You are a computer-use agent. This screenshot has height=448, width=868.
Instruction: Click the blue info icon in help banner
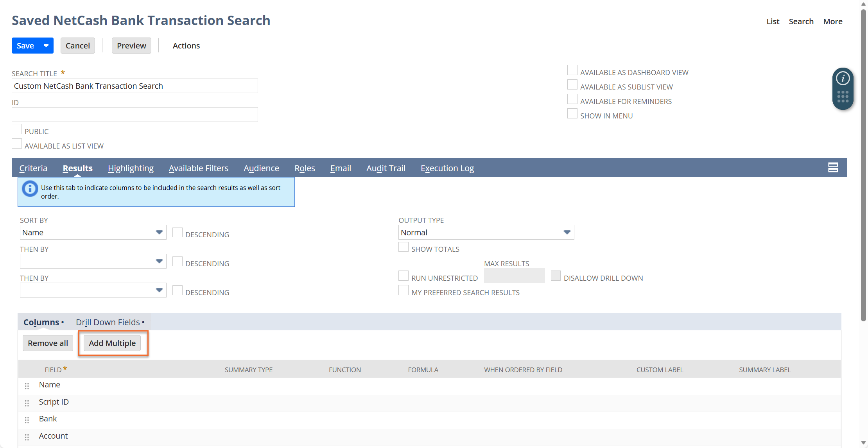(x=30, y=189)
